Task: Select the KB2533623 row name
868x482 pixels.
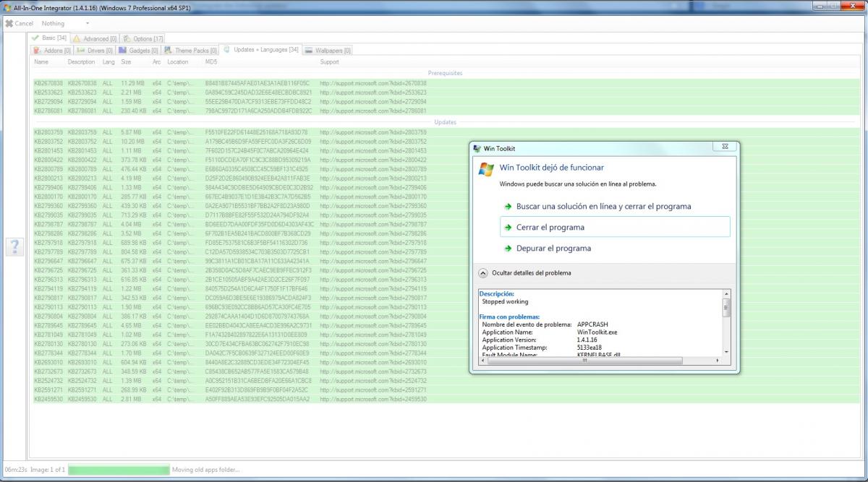Action: pyautogui.click(x=48, y=92)
